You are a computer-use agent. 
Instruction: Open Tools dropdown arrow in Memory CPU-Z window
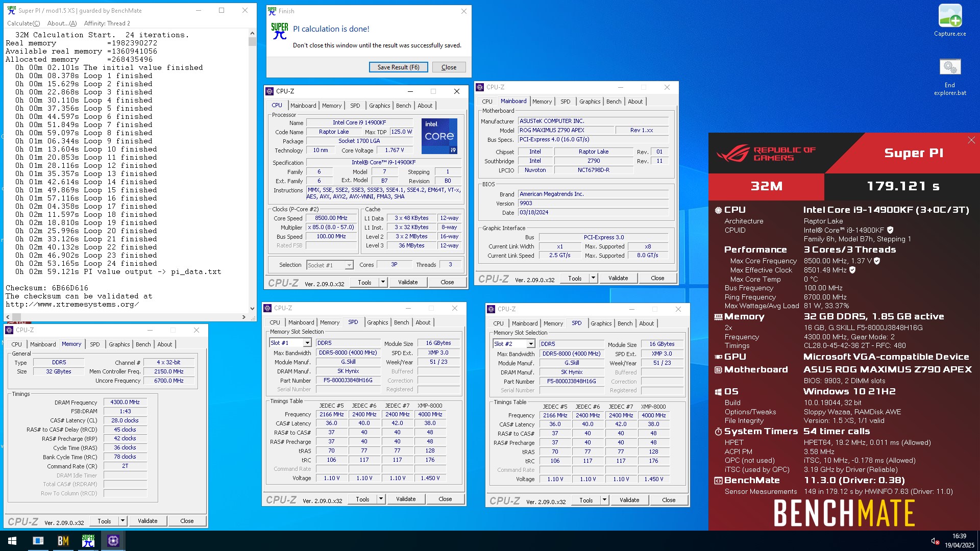[122, 521]
